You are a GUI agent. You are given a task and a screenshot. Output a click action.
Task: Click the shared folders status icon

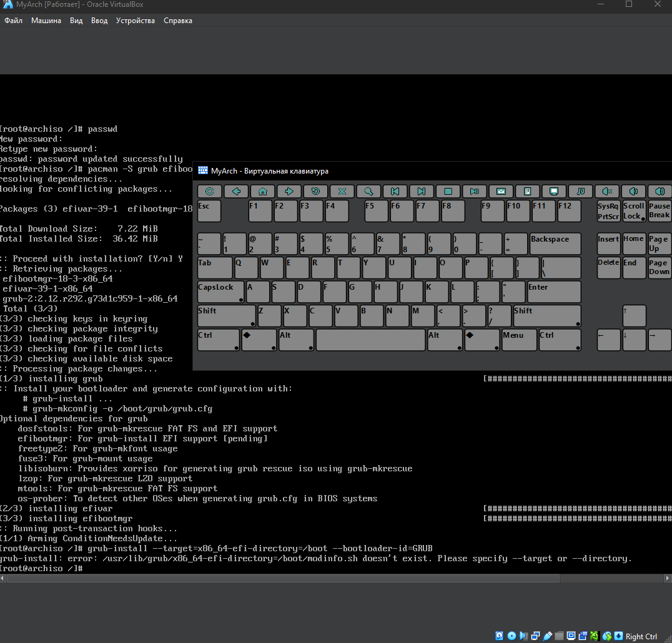(x=560, y=636)
